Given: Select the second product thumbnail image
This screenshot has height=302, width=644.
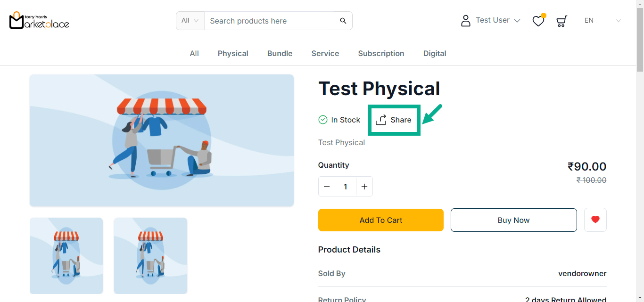Looking at the screenshot, I should pyautogui.click(x=150, y=255).
